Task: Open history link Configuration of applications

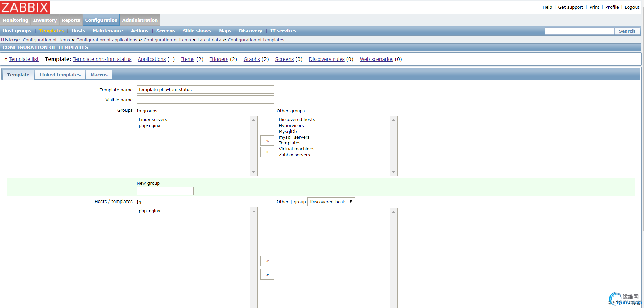Action: point(107,40)
